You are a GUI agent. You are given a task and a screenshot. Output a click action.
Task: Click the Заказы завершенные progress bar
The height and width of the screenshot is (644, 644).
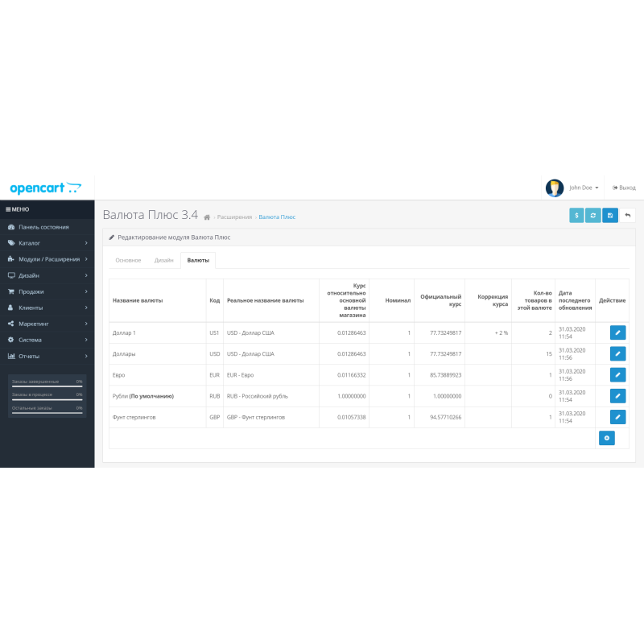(47, 387)
